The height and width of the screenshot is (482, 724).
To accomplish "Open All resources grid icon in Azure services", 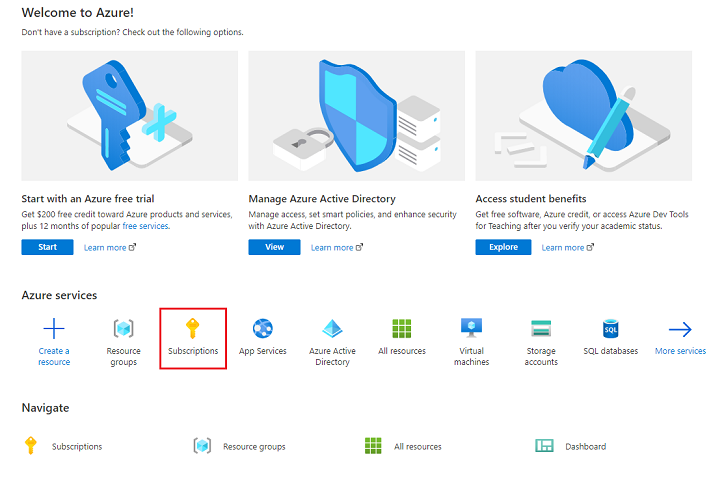I will point(402,329).
